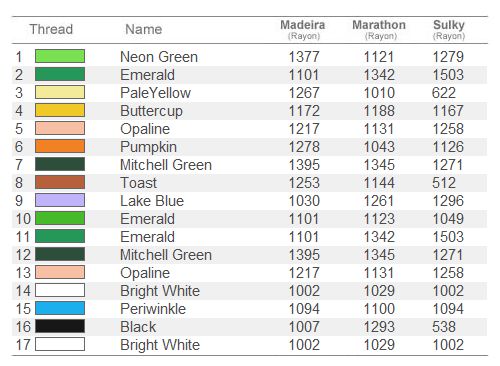Click the Buttercup yellow swatch

[60, 110]
